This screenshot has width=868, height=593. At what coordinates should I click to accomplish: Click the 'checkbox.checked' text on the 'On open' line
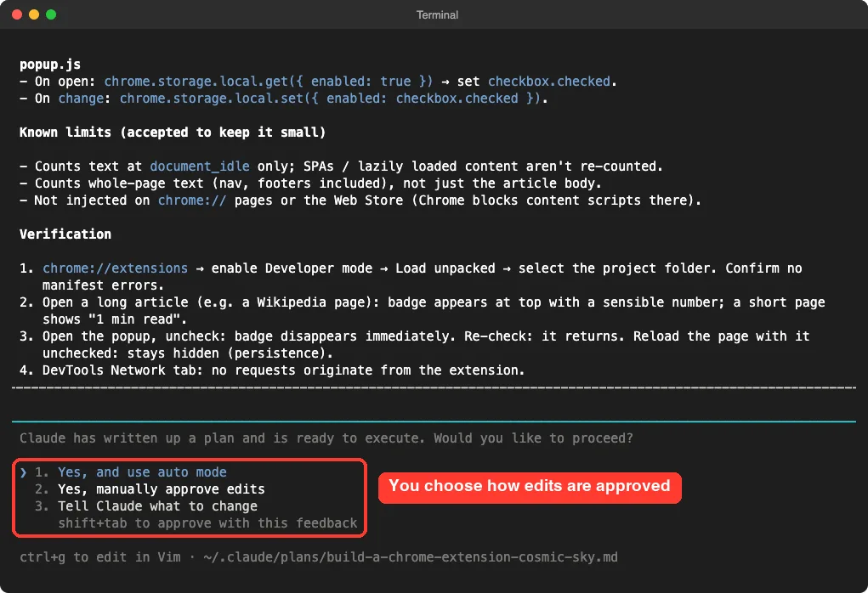[x=549, y=82]
